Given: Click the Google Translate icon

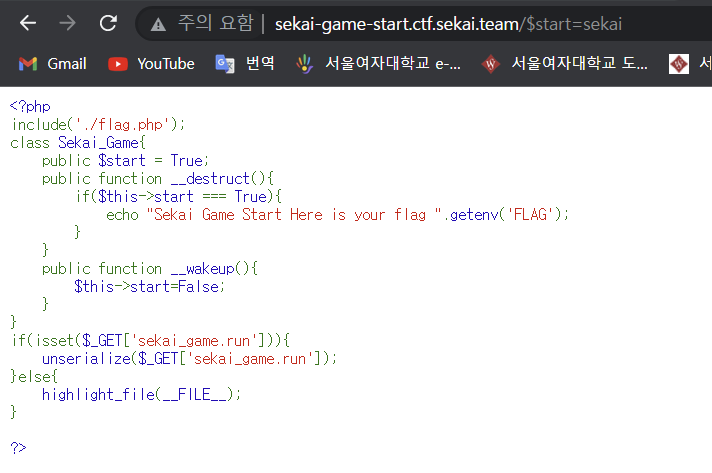Looking at the screenshot, I should coord(225,64).
